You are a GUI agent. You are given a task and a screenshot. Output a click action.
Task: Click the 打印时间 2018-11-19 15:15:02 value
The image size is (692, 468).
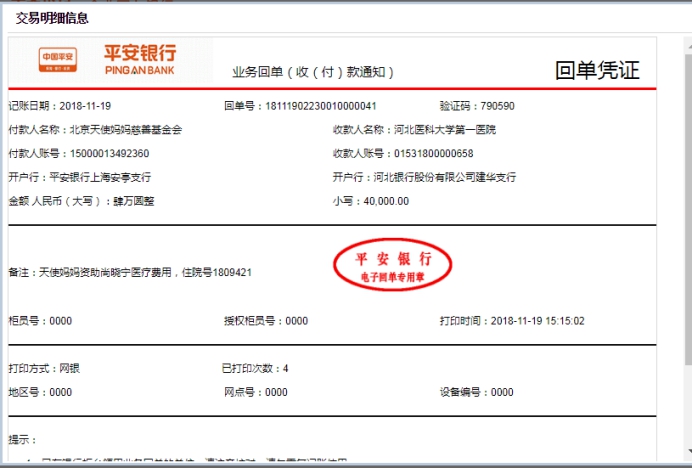pos(538,321)
